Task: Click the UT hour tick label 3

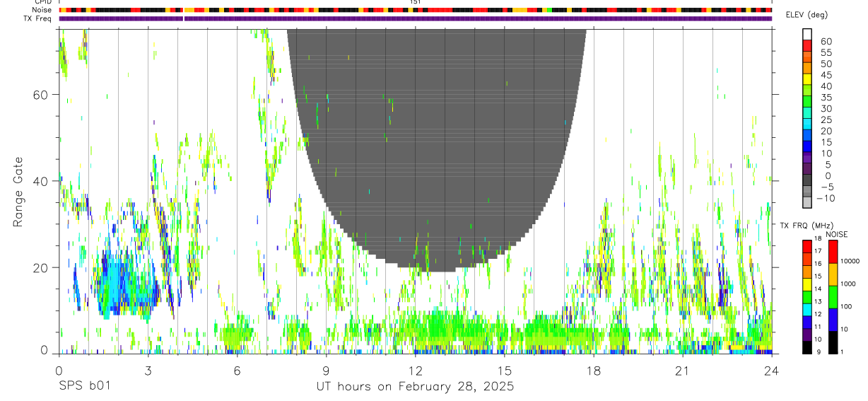Action: pyautogui.click(x=148, y=370)
